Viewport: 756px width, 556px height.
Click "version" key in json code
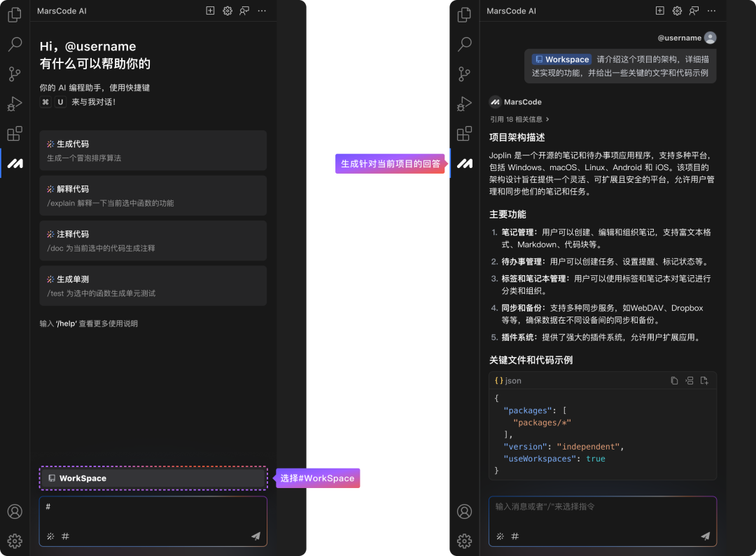[x=526, y=447]
